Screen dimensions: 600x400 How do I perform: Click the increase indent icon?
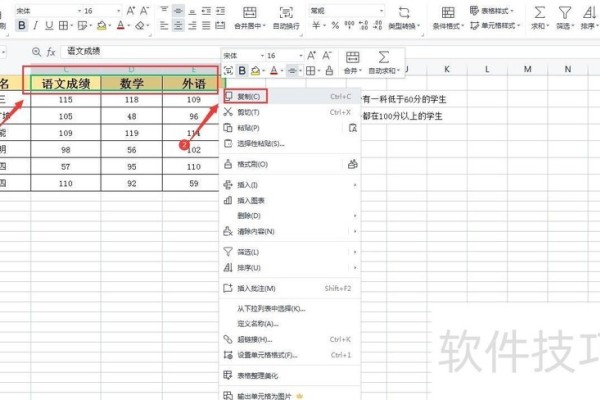coord(220,11)
